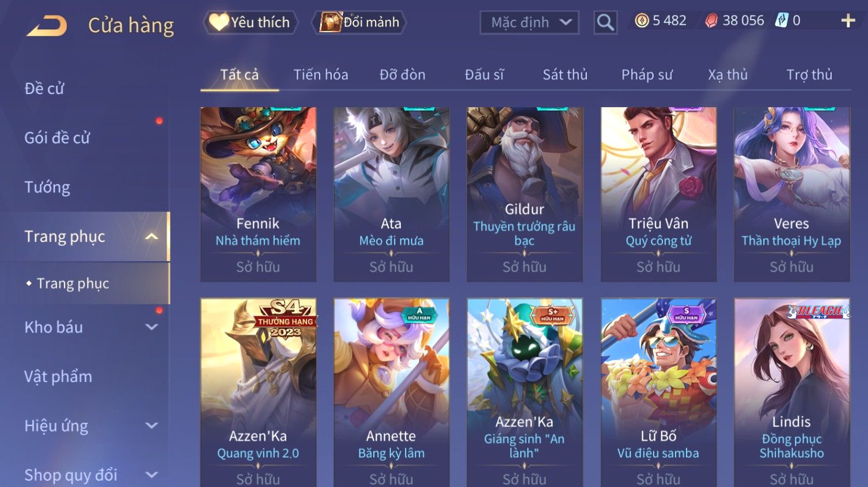
Task: Open Tướng in the sidebar
Action: pos(47,187)
